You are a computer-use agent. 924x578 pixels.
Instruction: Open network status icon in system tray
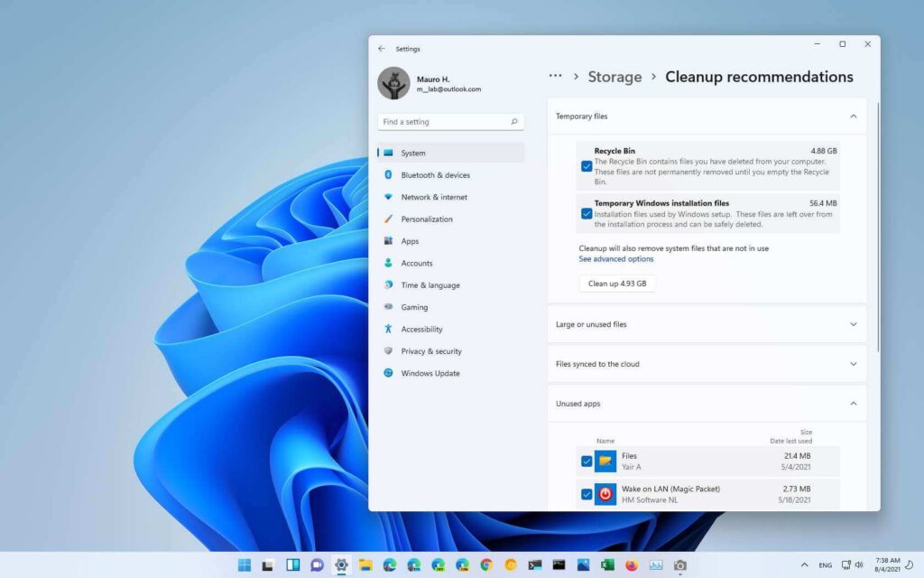[x=845, y=565]
